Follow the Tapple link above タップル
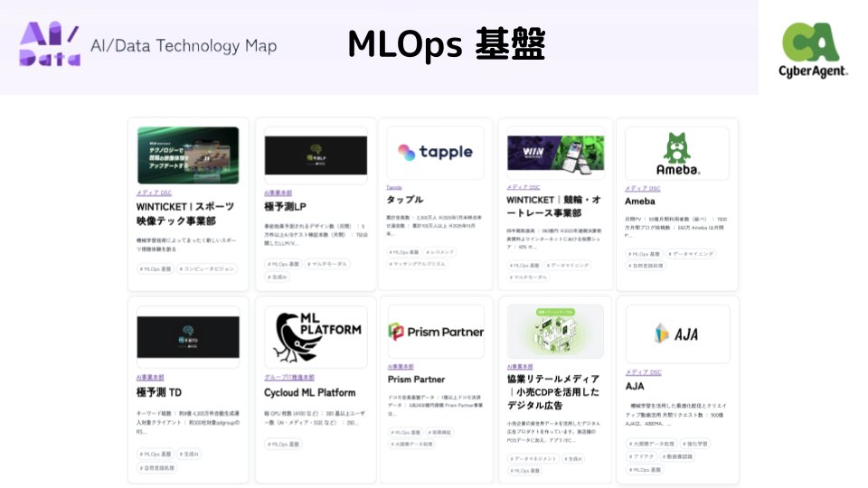The image size is (868, 488). coord(394,188)
